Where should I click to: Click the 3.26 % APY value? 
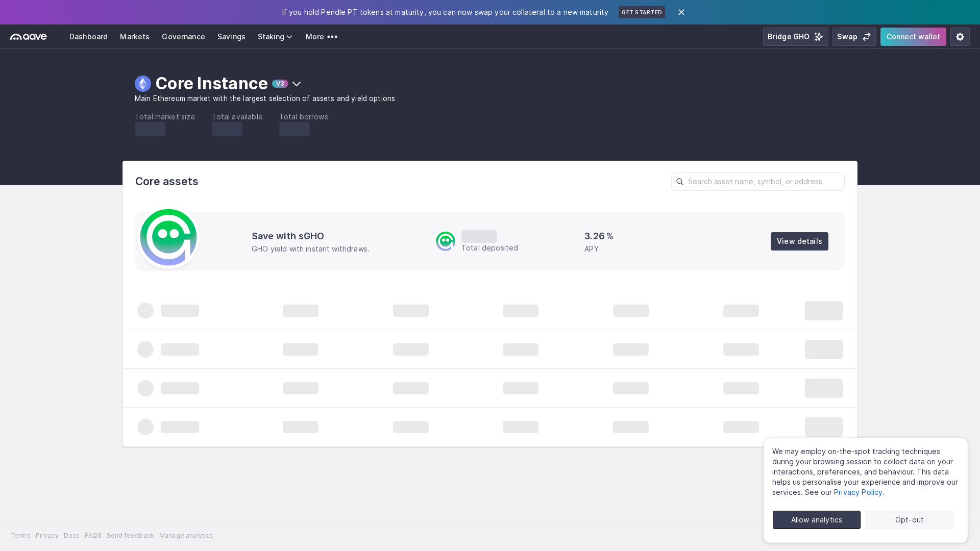[x=599, y=236]
